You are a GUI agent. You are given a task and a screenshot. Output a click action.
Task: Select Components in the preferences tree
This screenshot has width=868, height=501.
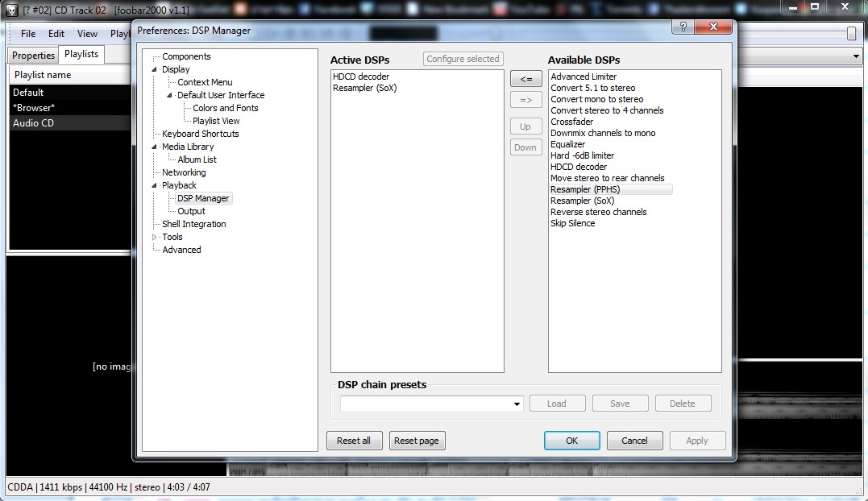186,56
